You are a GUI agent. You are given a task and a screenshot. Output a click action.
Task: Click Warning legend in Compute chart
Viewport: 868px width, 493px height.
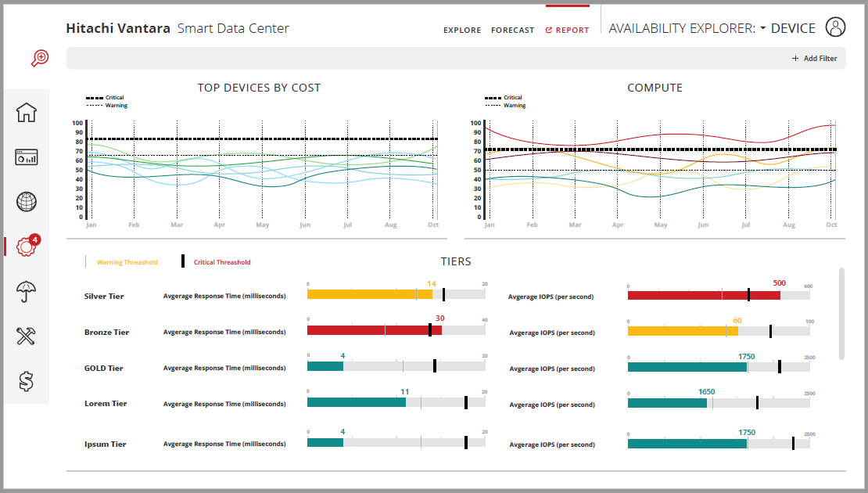coord(515,105)
